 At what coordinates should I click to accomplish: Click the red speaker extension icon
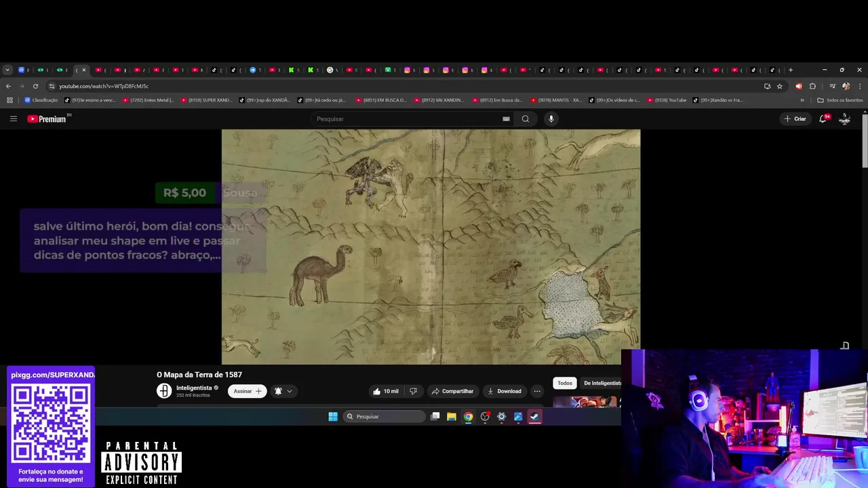pos(798,86)
